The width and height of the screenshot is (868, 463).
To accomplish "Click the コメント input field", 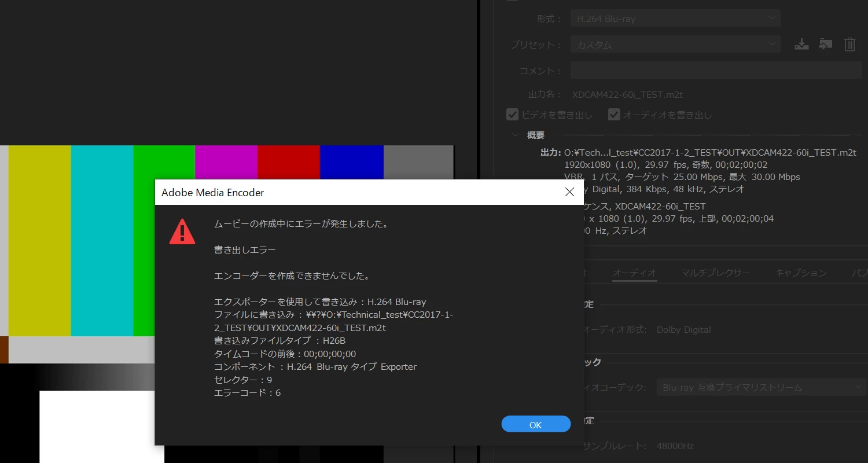I will (x=716, y=71).
